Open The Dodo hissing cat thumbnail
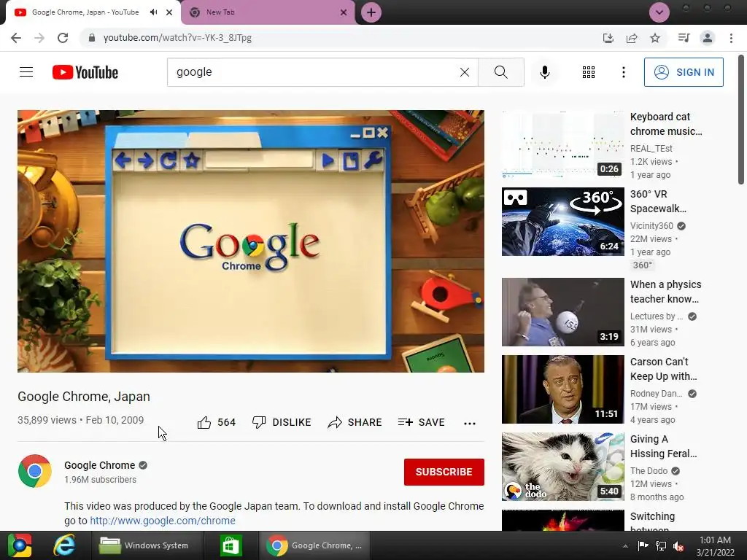Screen dimensions: 747x560 click(x=562, y=467)
